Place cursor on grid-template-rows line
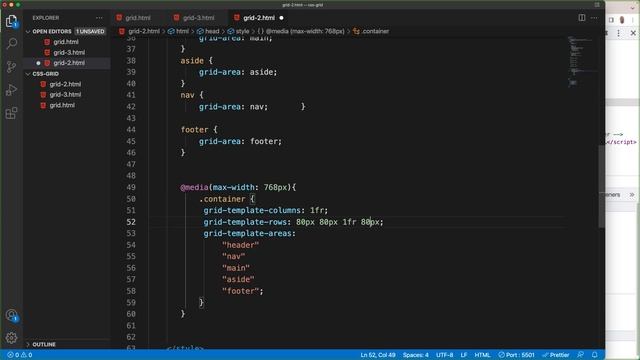 293,222
